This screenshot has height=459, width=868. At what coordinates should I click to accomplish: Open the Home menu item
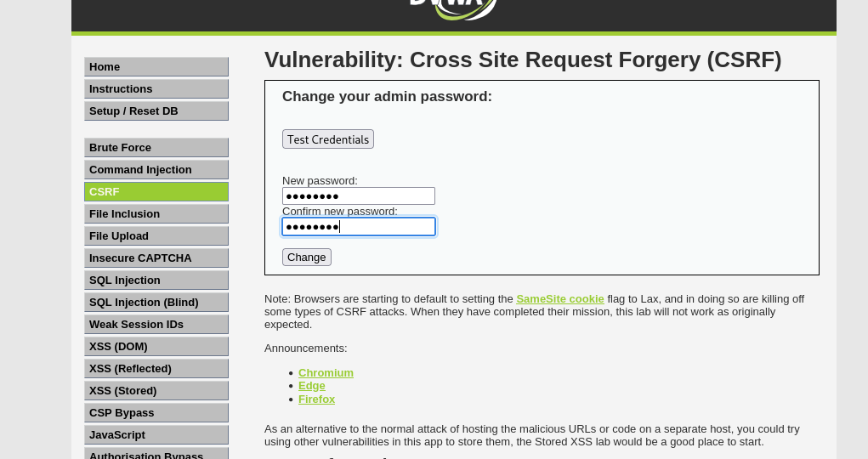(x=156, y=67)
